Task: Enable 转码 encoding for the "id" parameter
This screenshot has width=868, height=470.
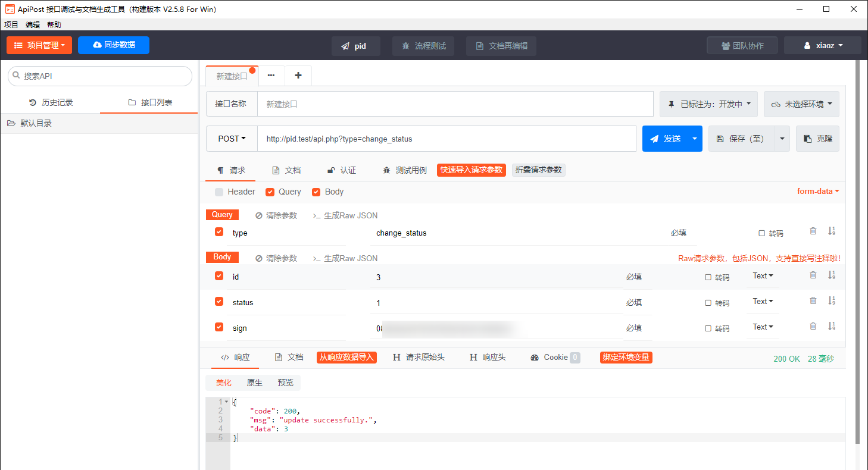Action: (x=708, y=274)
